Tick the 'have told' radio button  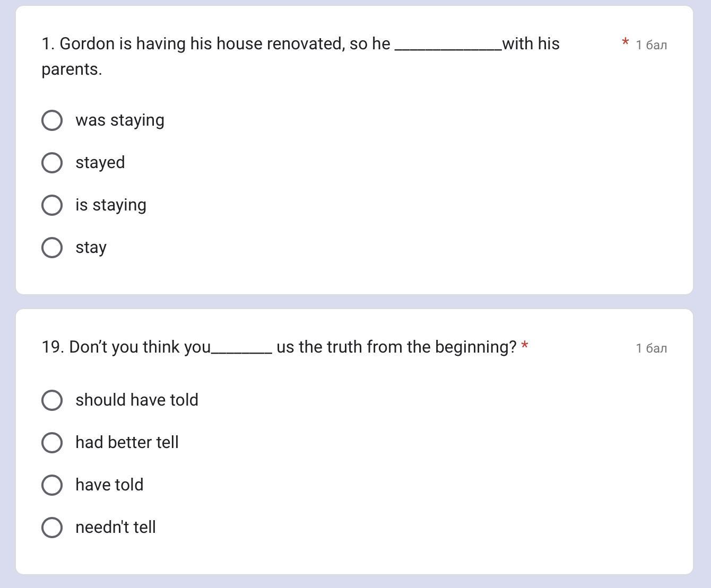(x=52, y=485)
